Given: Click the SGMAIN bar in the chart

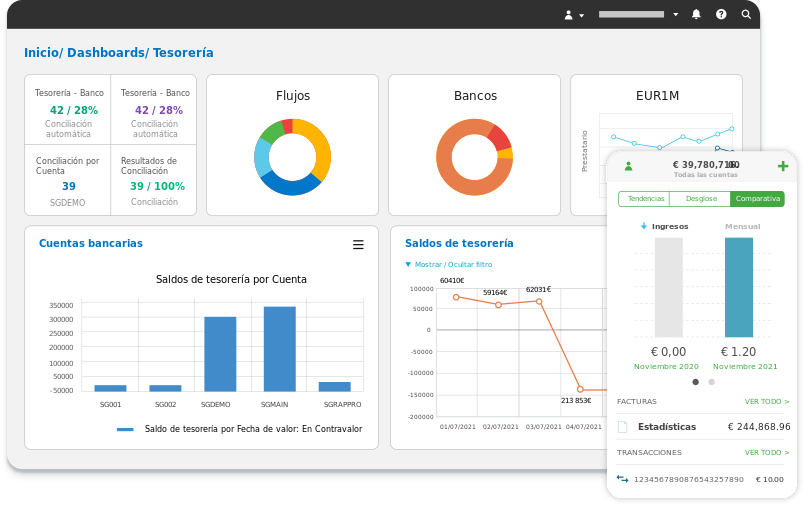Looking at the screenshot, I should [279, 348].
